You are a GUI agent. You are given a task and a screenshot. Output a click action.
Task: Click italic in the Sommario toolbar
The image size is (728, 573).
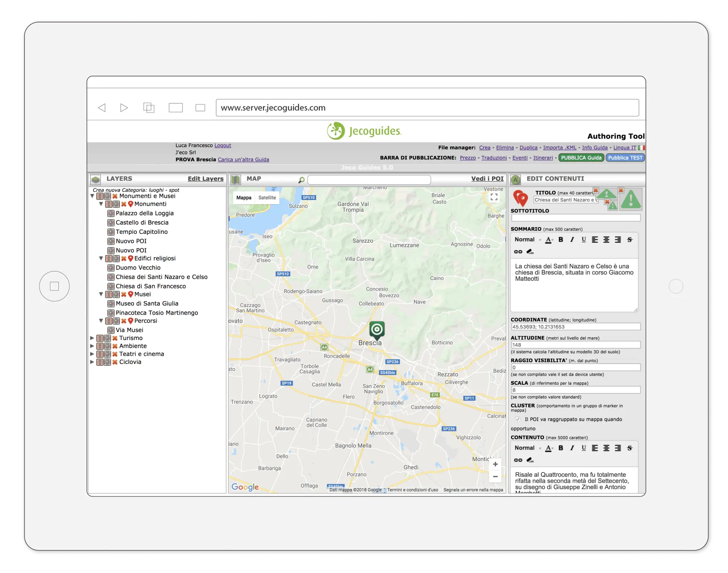point(572,239)
